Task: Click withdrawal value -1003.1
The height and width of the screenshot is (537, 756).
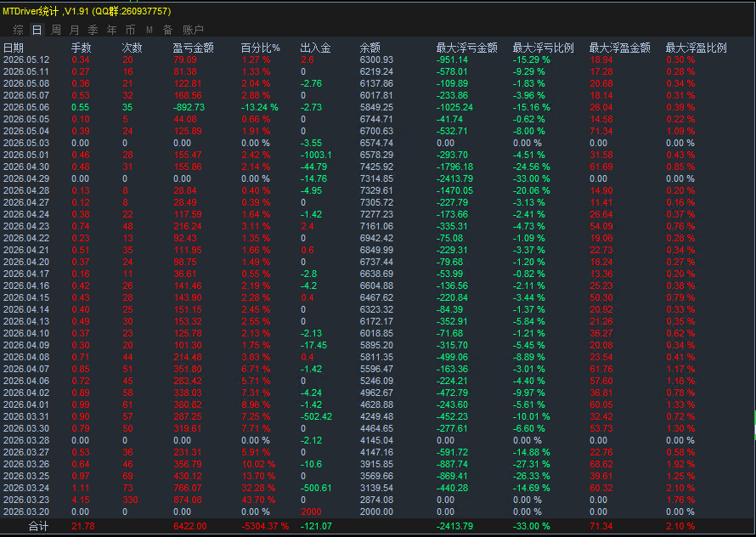Action: coord(316,155)
